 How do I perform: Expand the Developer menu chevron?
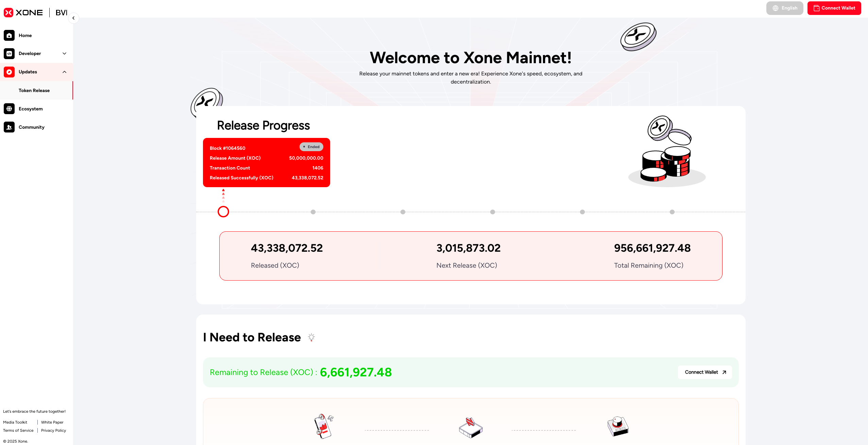[64, 54]
